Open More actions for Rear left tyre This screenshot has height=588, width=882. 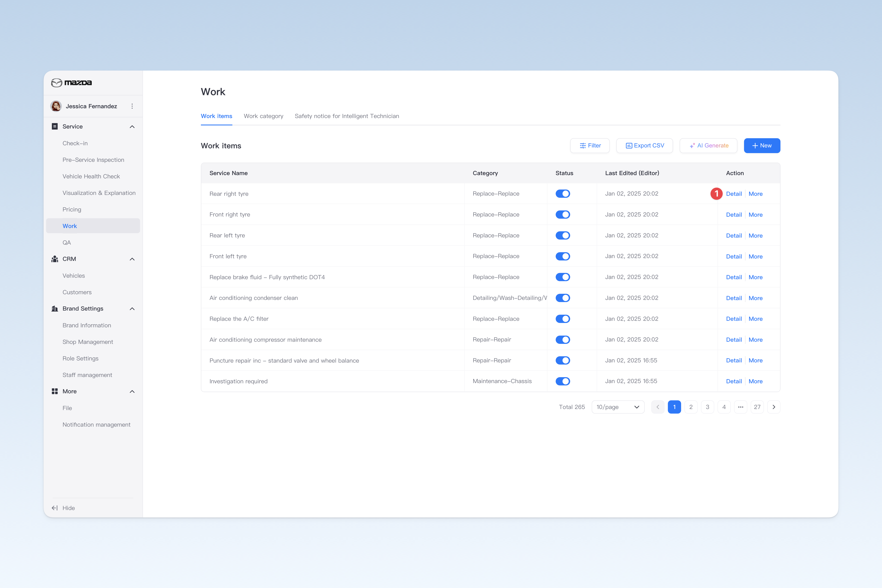[755, 235]
